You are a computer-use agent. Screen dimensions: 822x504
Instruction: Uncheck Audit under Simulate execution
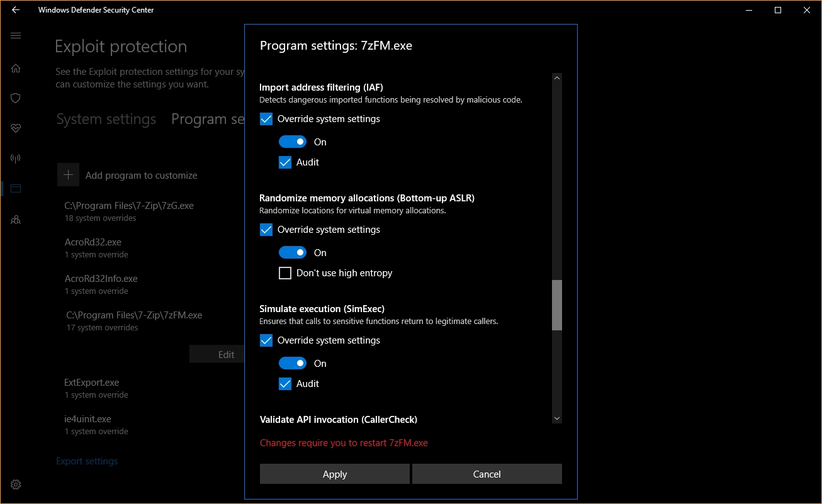[285, 384]
